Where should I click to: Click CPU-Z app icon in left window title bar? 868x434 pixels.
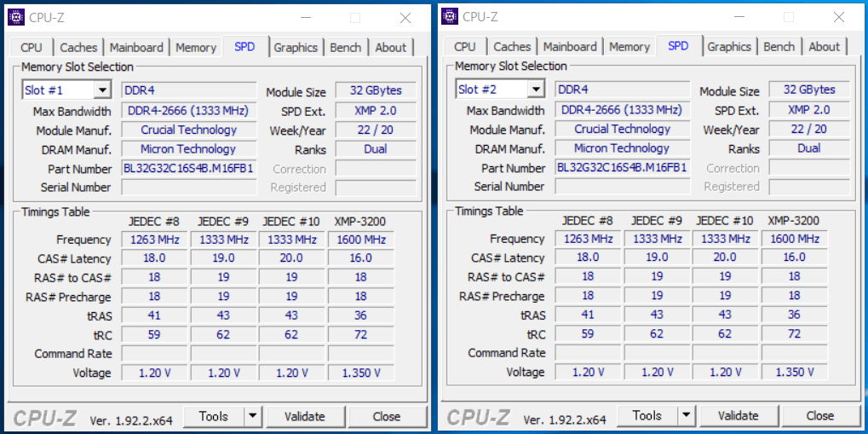pyautogui.click(x=16, y=18)
